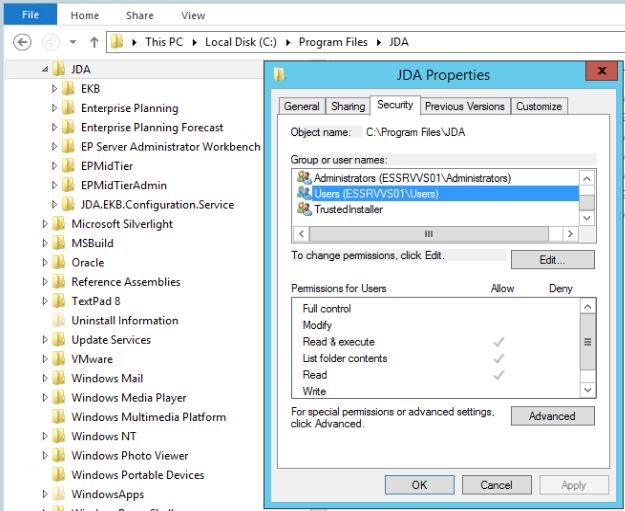The width and height of the screenshot is (625, 511).
Task: Expand the Enterprise Planning folder node
Action: point(54,108)
